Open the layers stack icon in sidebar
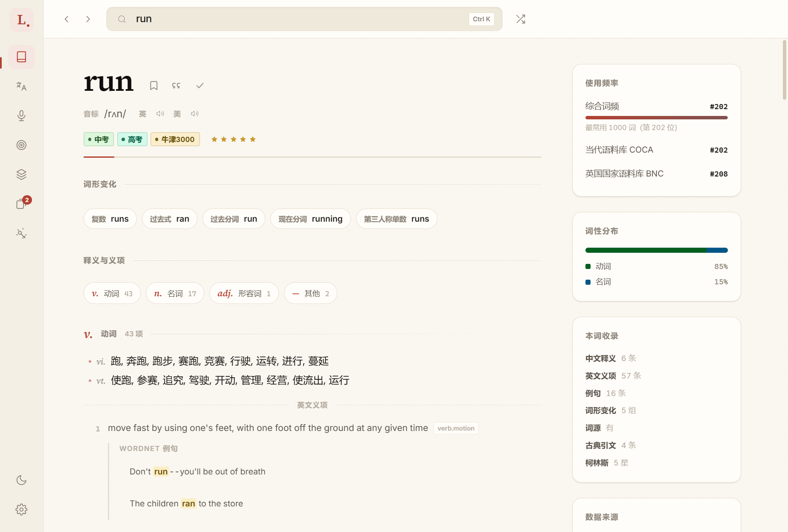Image resolution: width=788 pixels, height=532 pixels. click(21, 174)
